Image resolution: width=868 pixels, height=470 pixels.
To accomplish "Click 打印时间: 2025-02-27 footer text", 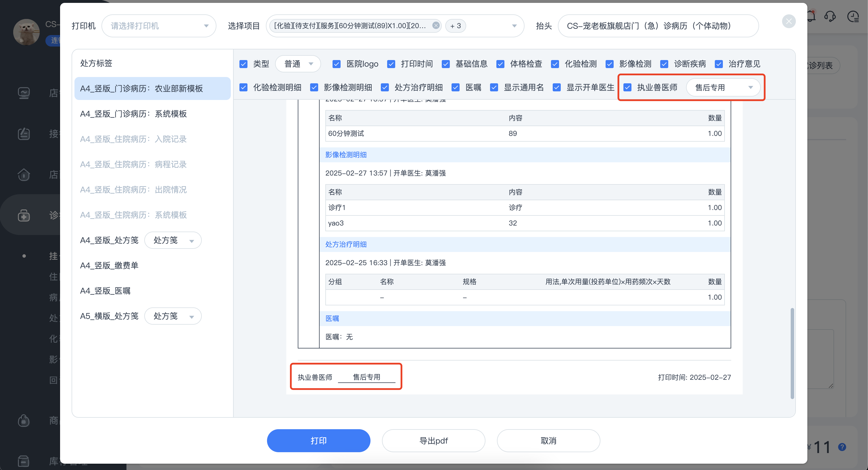I will pos(694,377).
